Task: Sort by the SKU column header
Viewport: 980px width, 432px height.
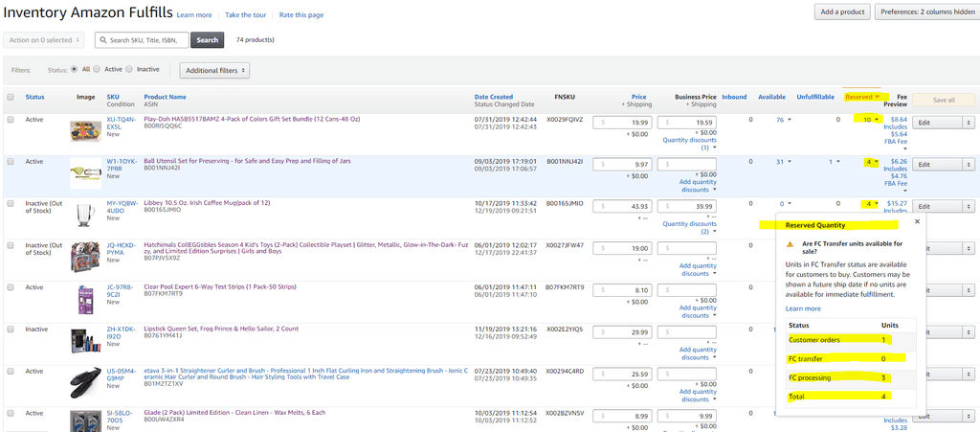Action: 113,97
